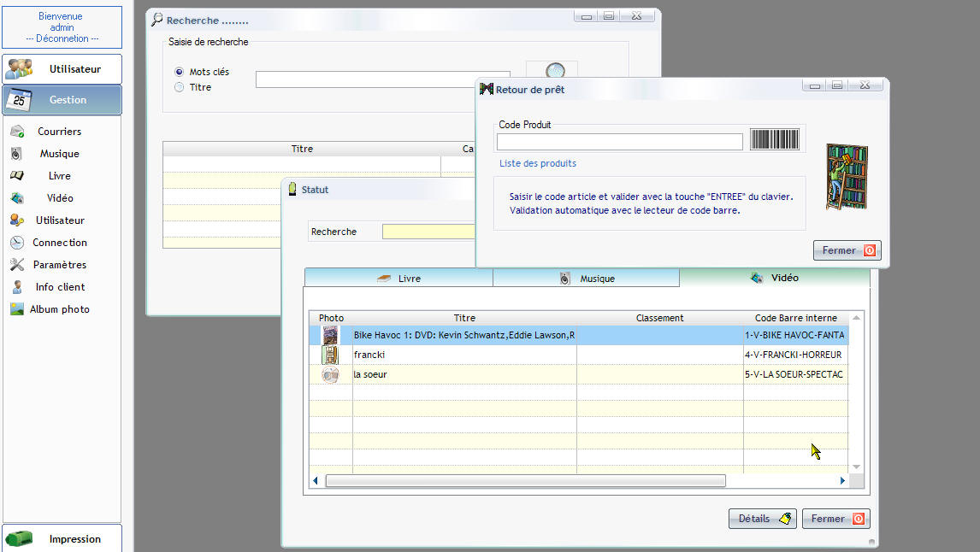Select the Titre radio button
Screen dimensions: 980x552
[x=179, y=87]
